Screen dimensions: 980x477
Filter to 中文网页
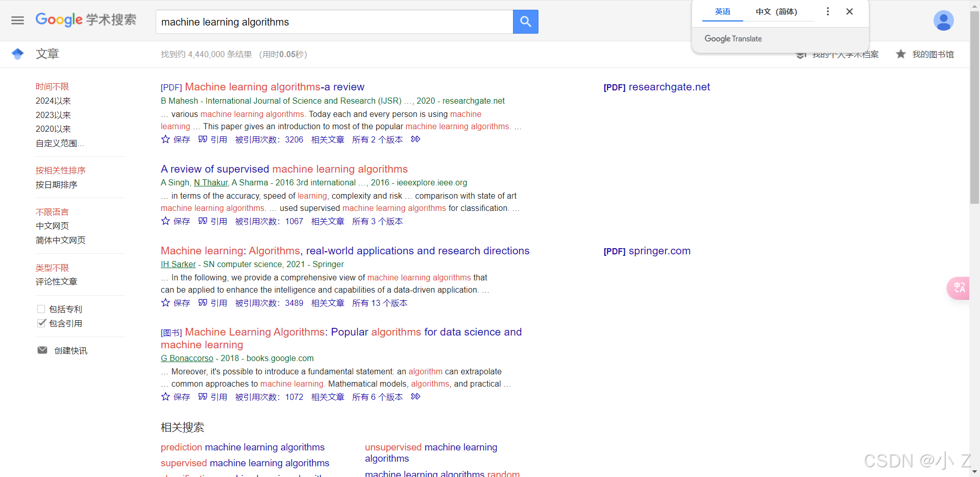(52, 226)
